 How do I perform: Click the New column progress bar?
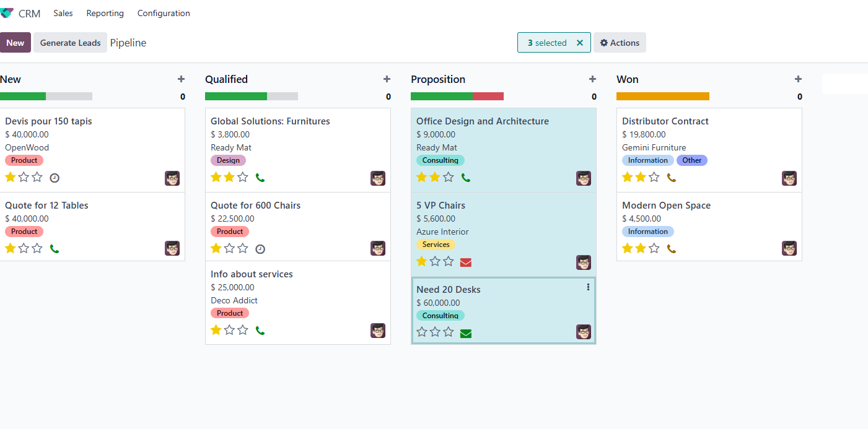click(x=46, y=96)
